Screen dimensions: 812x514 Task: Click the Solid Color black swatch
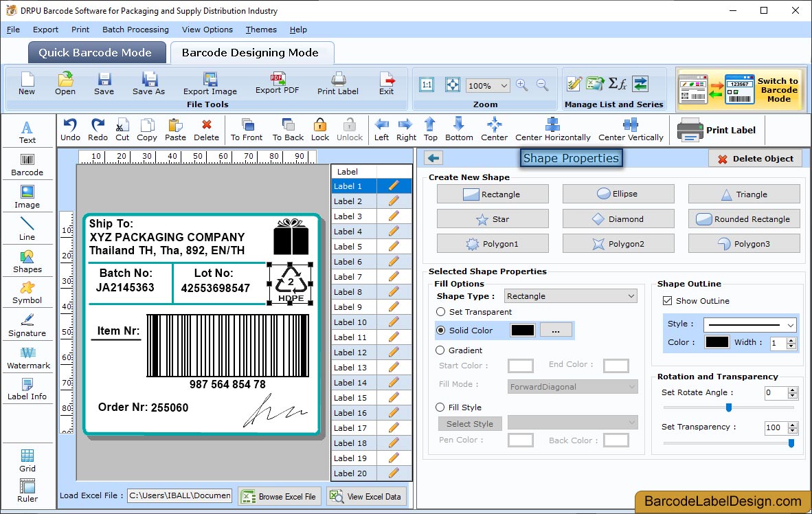point(523,330)
